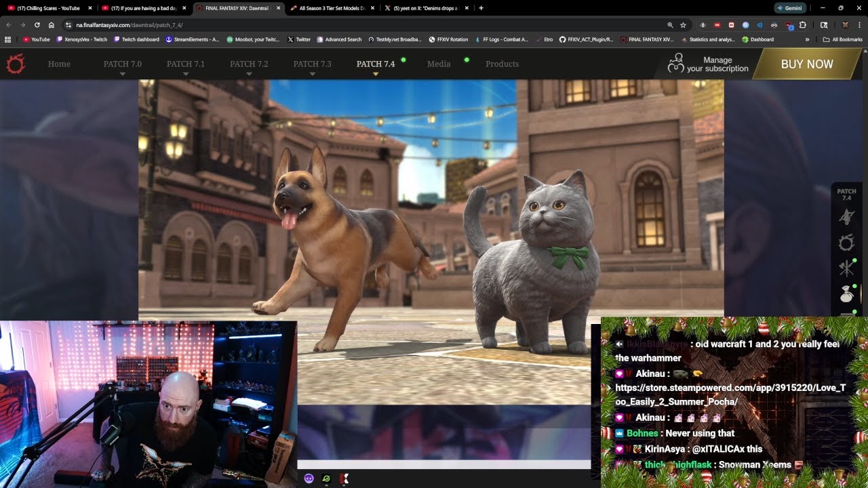Click the FFXIV meteor logo icon
This screenshot has width=868, height=488.
pyautogui.click(x=15, y=64)
